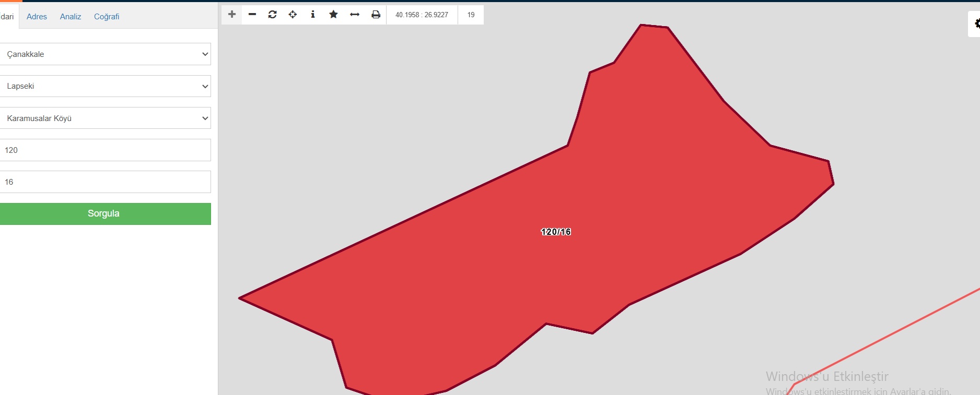This screenshot has width=980, height=395.
Task: Zoom in with the plus icon
Action: click(x=232, y=15)
